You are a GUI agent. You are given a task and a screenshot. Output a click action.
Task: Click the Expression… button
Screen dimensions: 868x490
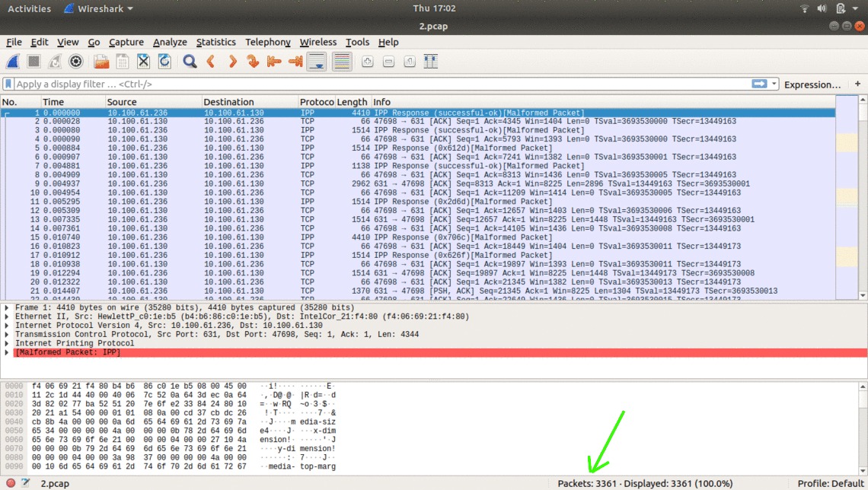(812, 84)
